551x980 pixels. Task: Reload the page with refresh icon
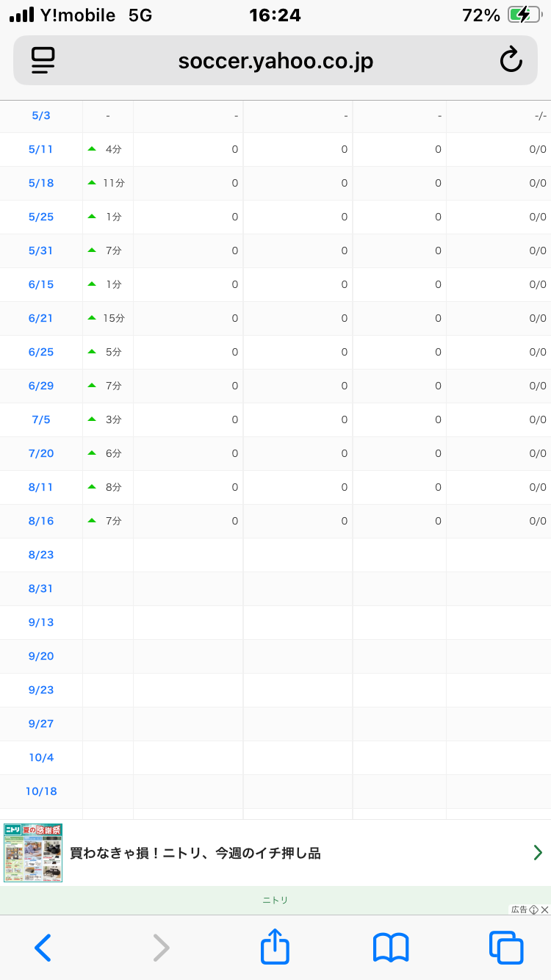coord(511,60)
